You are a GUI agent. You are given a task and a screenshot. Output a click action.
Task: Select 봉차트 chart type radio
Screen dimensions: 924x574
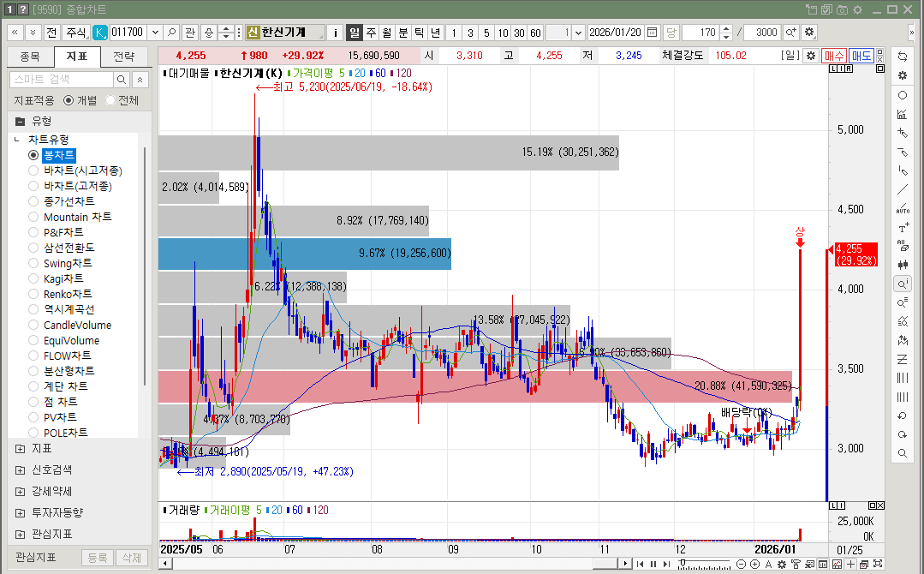pos(33,155)
